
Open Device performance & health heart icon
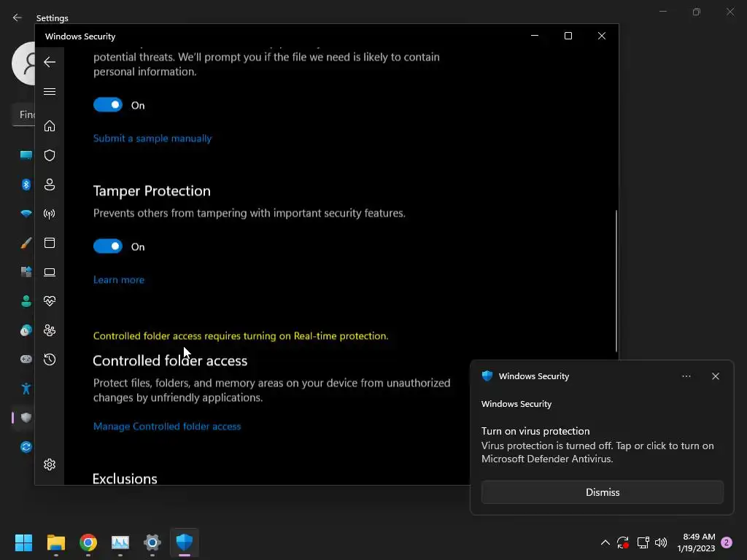point(50,301)
